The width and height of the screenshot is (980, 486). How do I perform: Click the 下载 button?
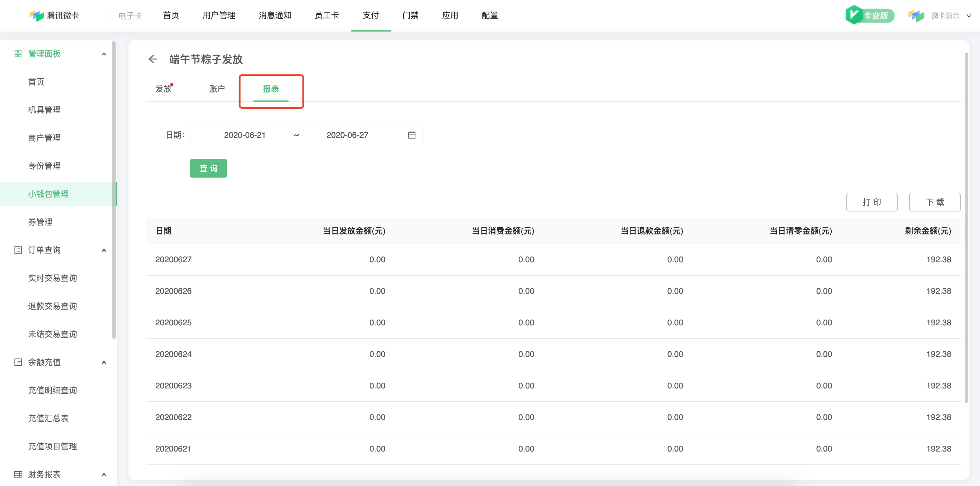pos(935,202)
